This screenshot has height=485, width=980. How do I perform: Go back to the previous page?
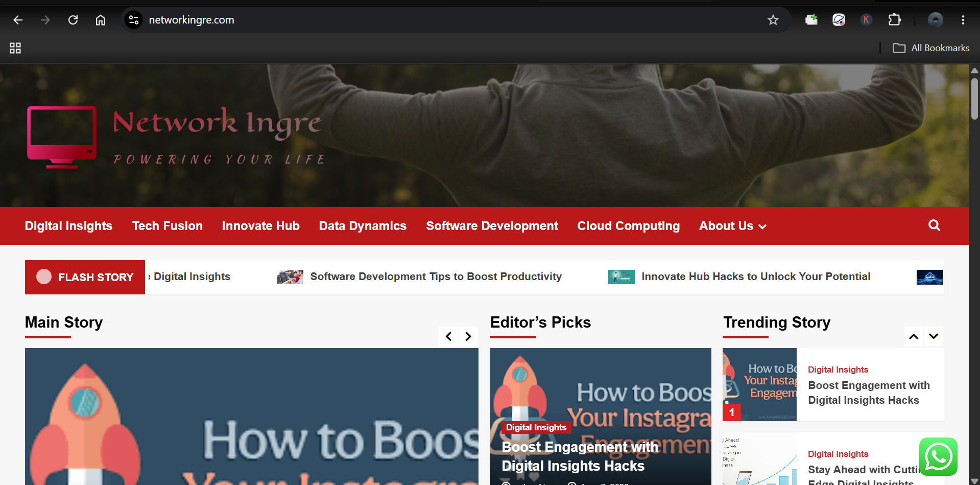[x=18, y=20]
